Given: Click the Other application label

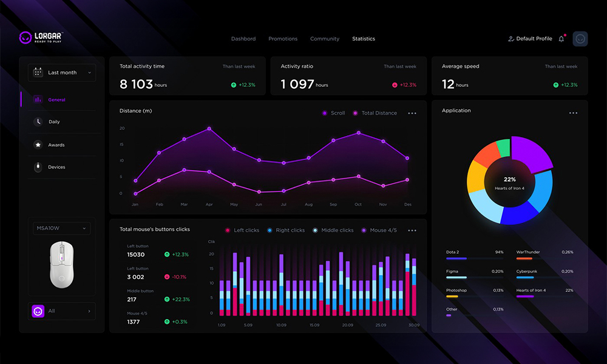Looking at the screenshot, I should pyautogui.click(x=452, y=309).
